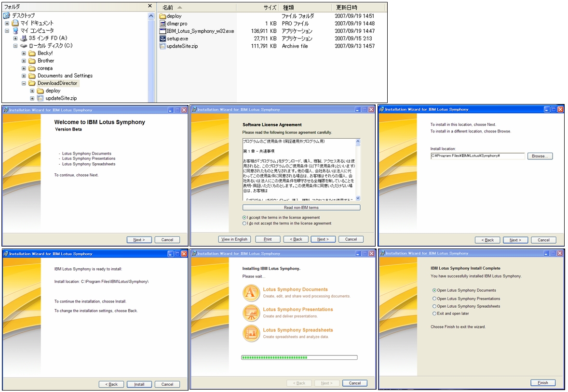Click the title bar icon of the Install Complete wizard
This screenshot has width=568, height=392.
pos(382,253)
